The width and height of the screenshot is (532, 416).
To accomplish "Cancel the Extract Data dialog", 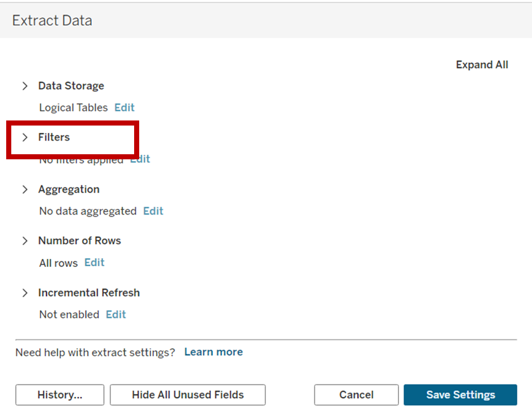I will (356, 395).
